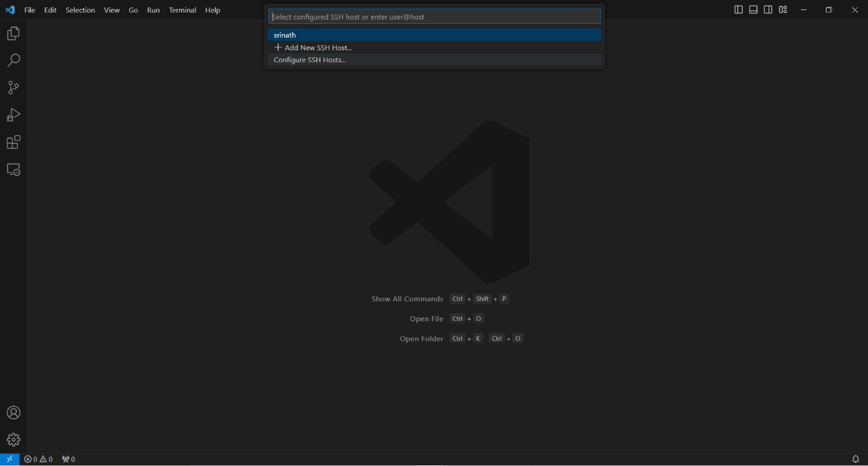This screenshot has height=466, width=868.
Task: Click the blue Remote window indicator
Action: coord(9,459)
